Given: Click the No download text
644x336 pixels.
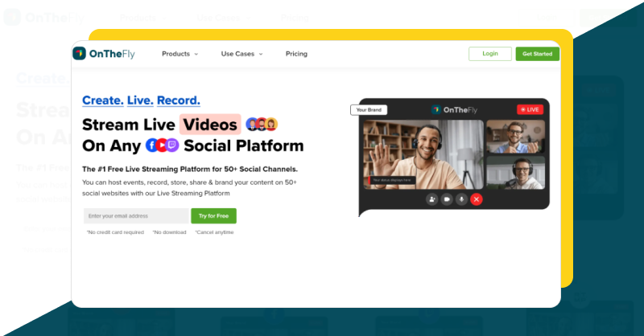Looking at the screenshot, I should [169, 232].
